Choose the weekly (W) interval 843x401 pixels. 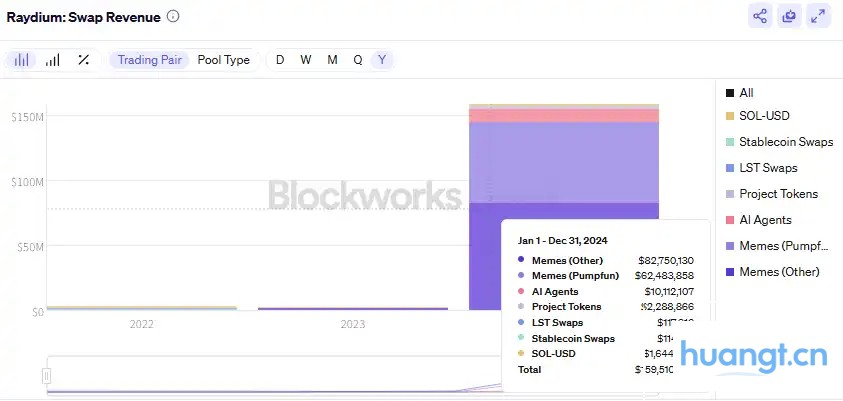click(x=306, y=60)
